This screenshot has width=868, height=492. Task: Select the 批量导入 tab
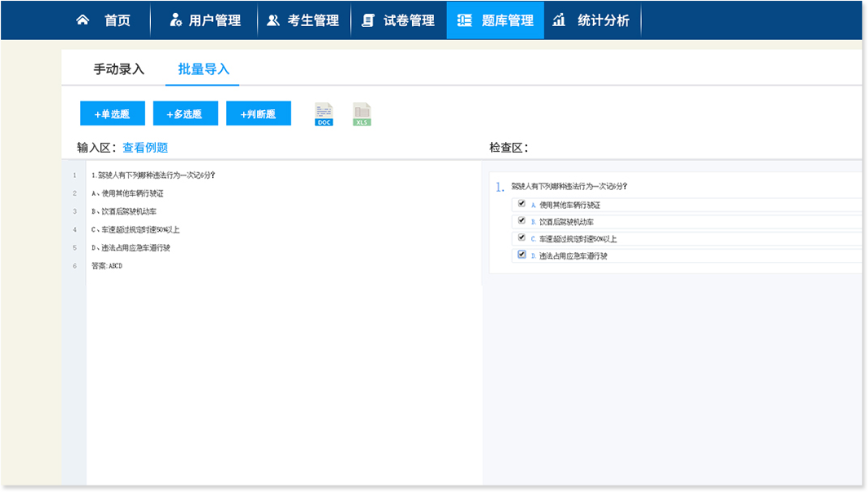tap(203, 69)
